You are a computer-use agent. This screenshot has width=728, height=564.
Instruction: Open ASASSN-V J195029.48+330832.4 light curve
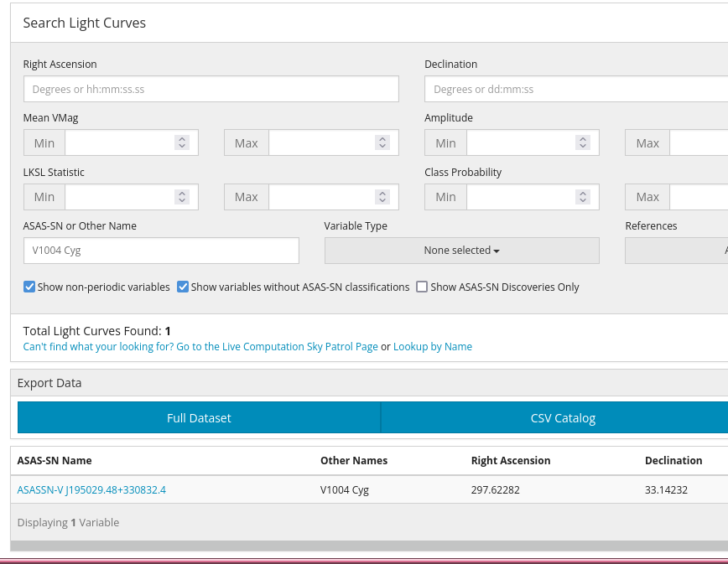[x=91, y=490]
